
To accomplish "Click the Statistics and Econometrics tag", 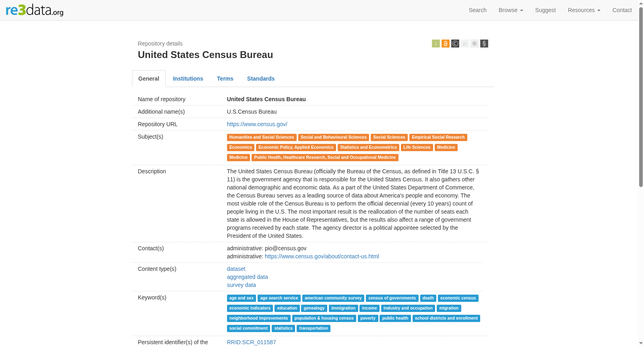I will (x=368, y=148).
